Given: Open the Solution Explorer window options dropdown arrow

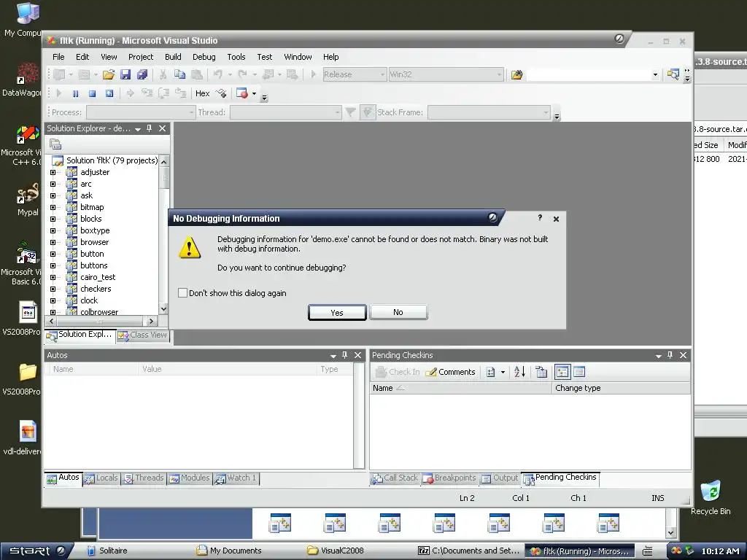Looking at the screenshot, I should pyautogui.click(x=138, y=129).
